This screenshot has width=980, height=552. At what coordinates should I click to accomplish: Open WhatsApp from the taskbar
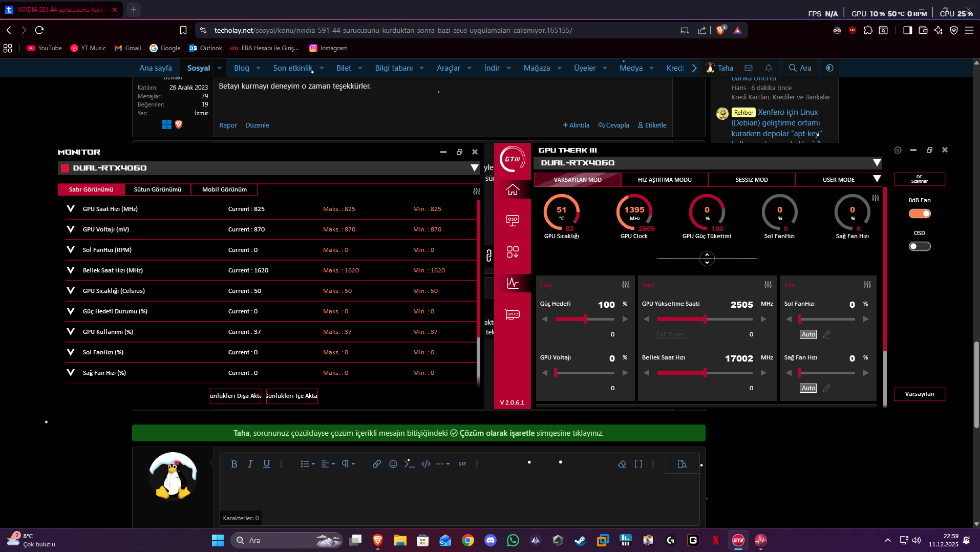pos(513,540)
